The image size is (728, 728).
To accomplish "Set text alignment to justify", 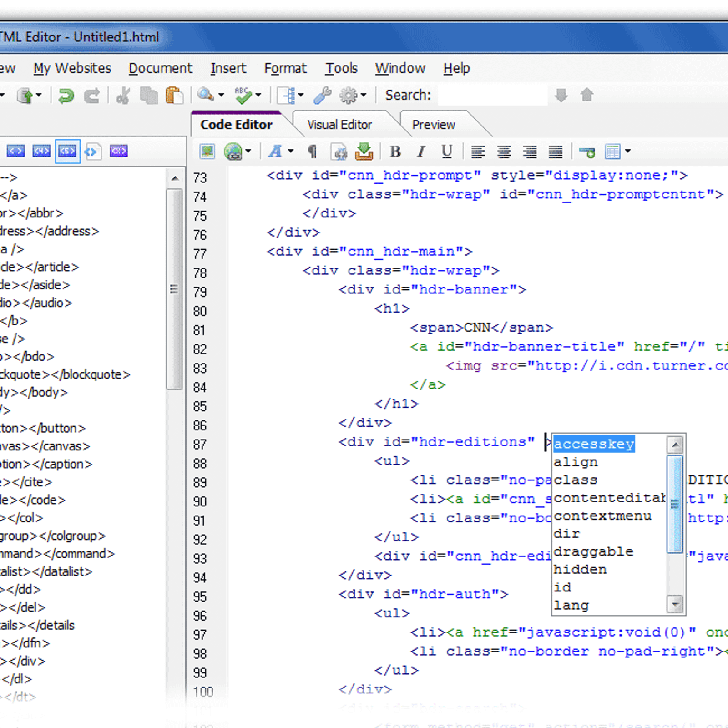I will (556, 152).
